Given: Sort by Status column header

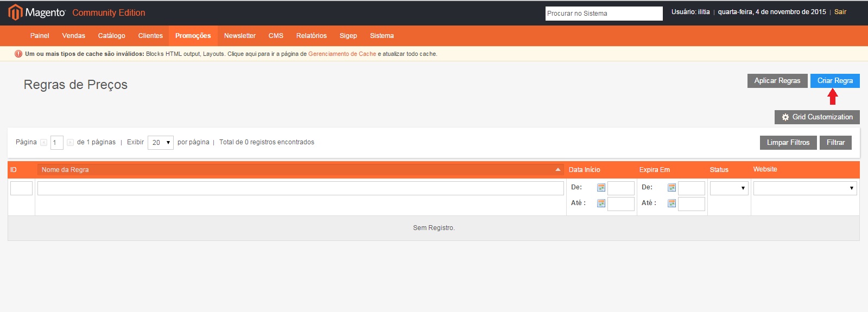Looking at the screenshot, I should pyautogui.click(x=719, y=170).
